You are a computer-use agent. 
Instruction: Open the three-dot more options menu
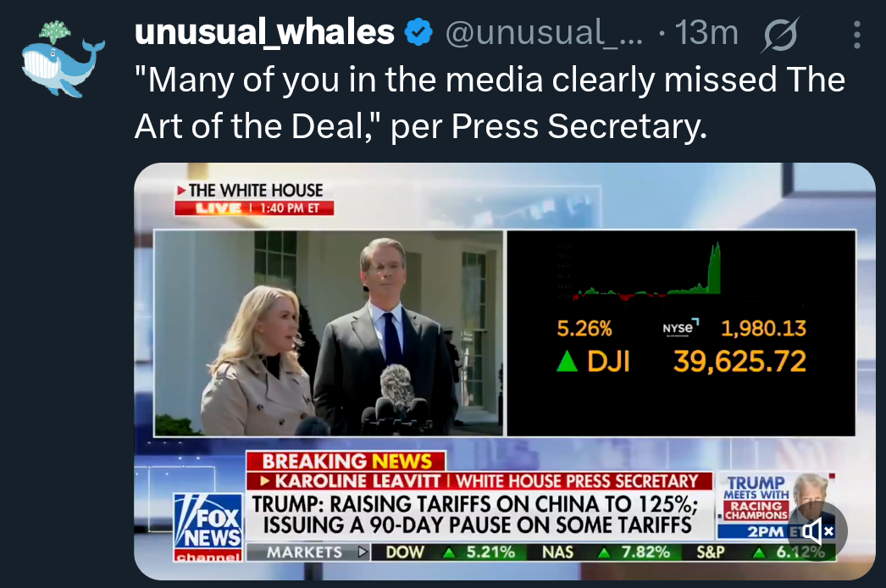(x=856, y=35)
